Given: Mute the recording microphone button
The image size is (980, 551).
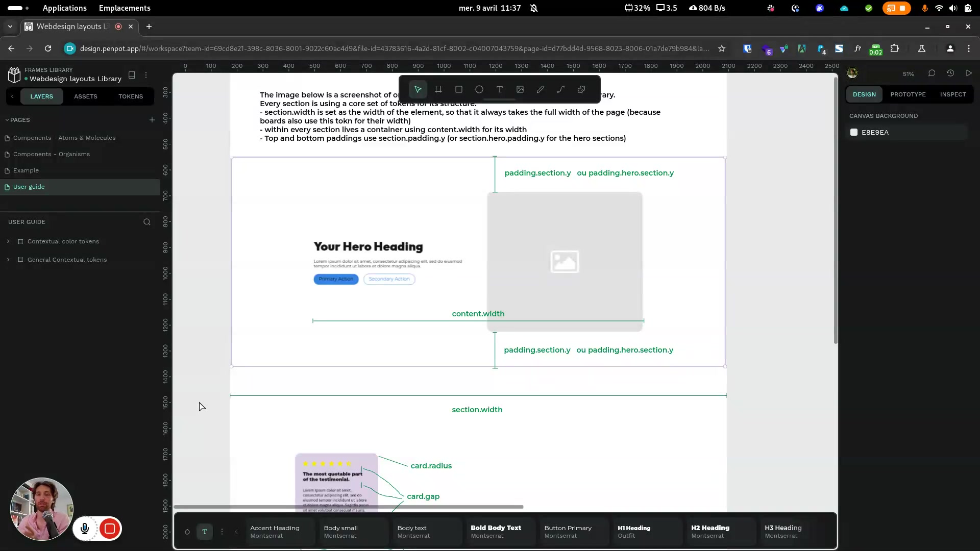Looking at the screenshot, I should coord(85,529).
